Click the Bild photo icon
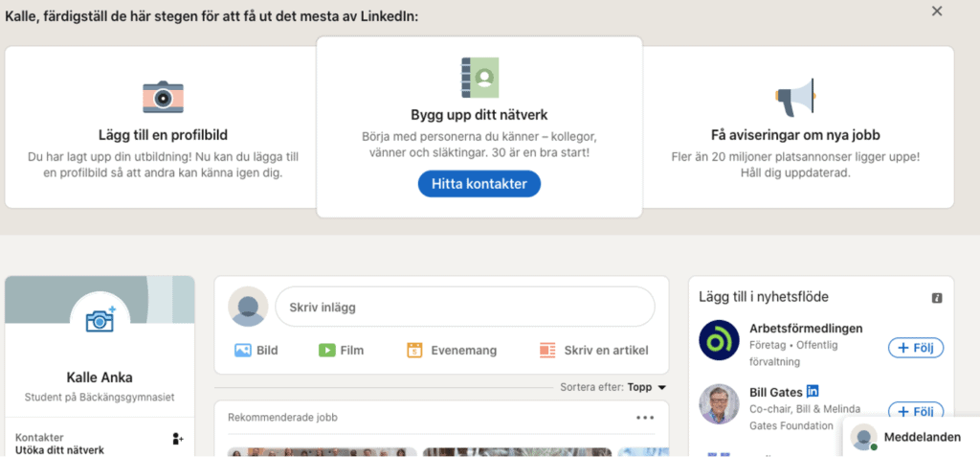This screenshot has height=457, width=980. point(242,350)
